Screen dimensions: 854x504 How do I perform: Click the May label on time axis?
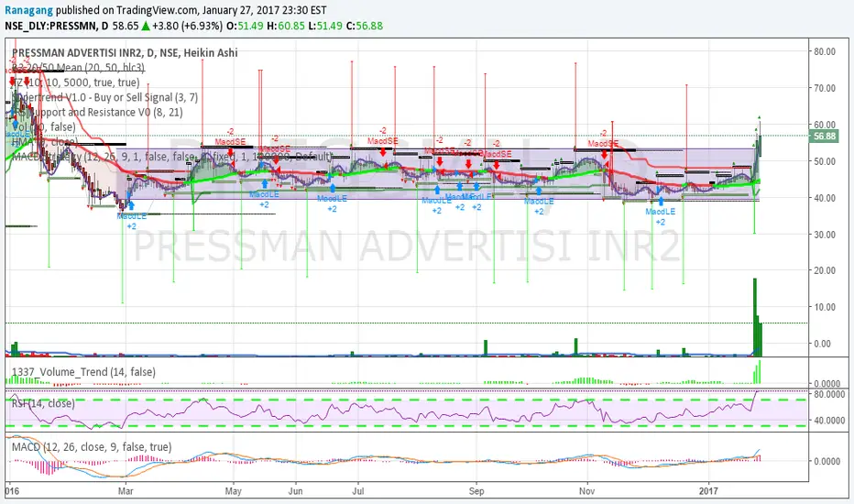coord(233,491)
